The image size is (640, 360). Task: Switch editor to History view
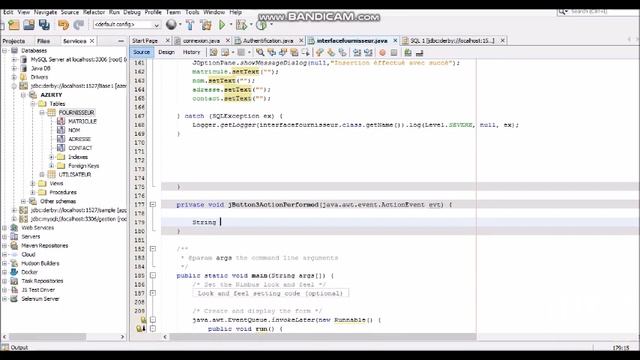pyautogui.click(x=191, y=52)
